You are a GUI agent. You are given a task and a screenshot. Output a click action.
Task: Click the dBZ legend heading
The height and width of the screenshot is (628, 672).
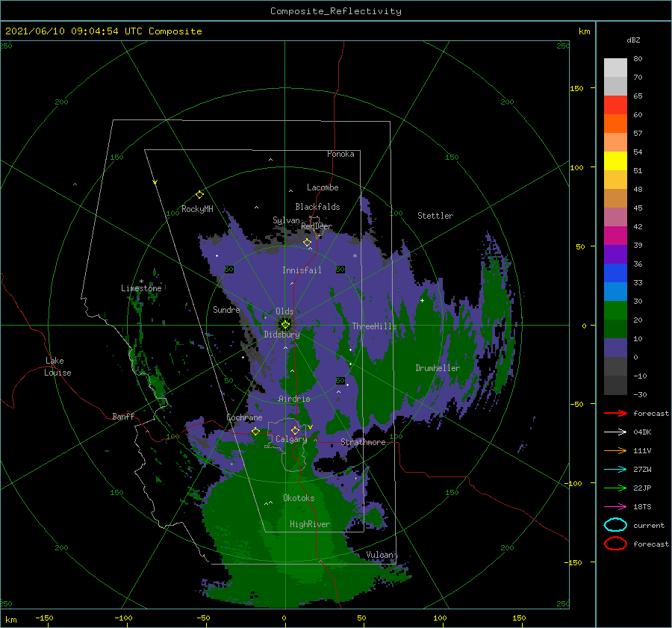(x=633, y=40)
